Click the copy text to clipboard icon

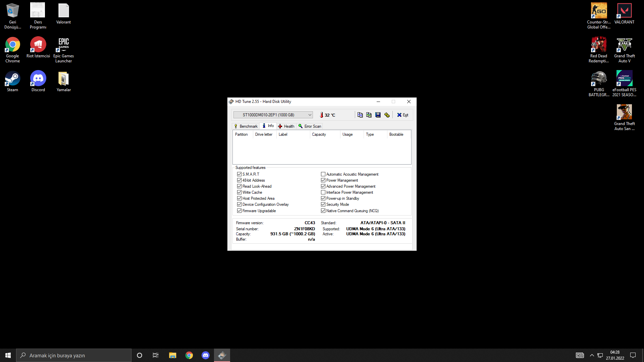360,115
